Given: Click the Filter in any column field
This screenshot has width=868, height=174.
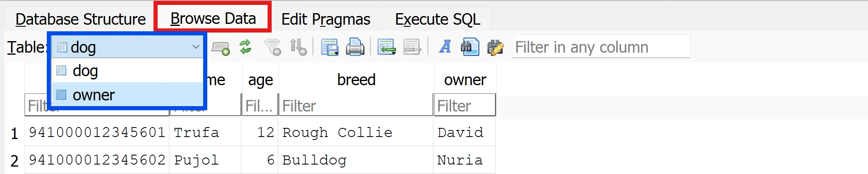Looking at the screenshot, I should (x=600, y=47).
